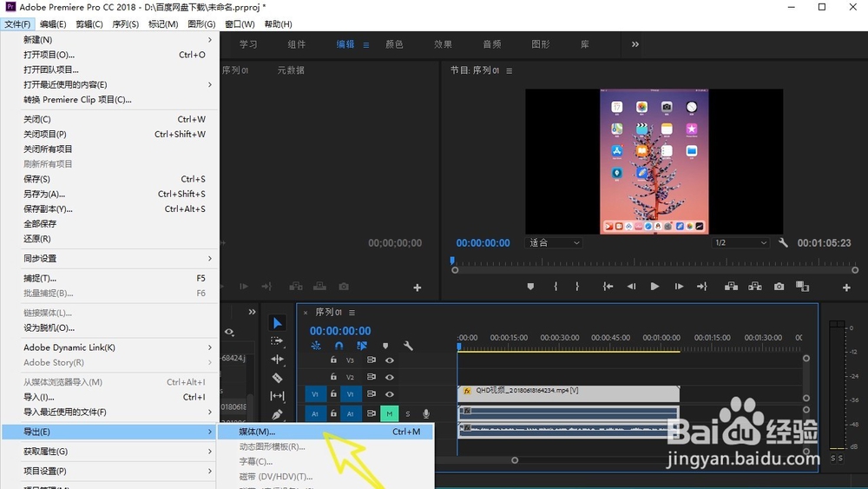Play the sequence in Program monitor

tap(654, 287)
